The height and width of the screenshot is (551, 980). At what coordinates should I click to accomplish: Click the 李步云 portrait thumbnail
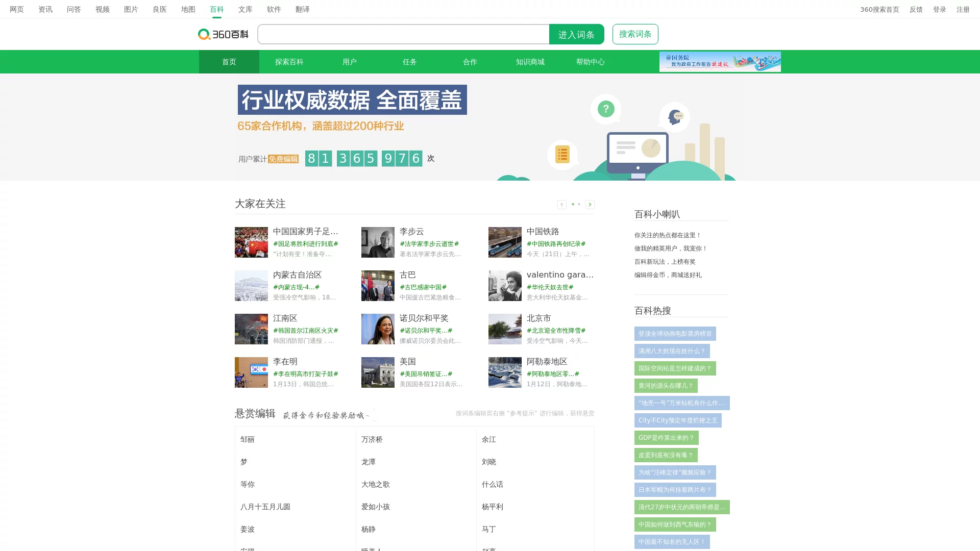coord(378,242)
